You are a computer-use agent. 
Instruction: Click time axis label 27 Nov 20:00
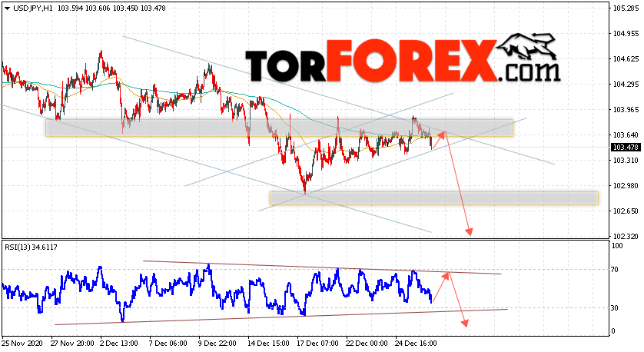tap(72, 344)
